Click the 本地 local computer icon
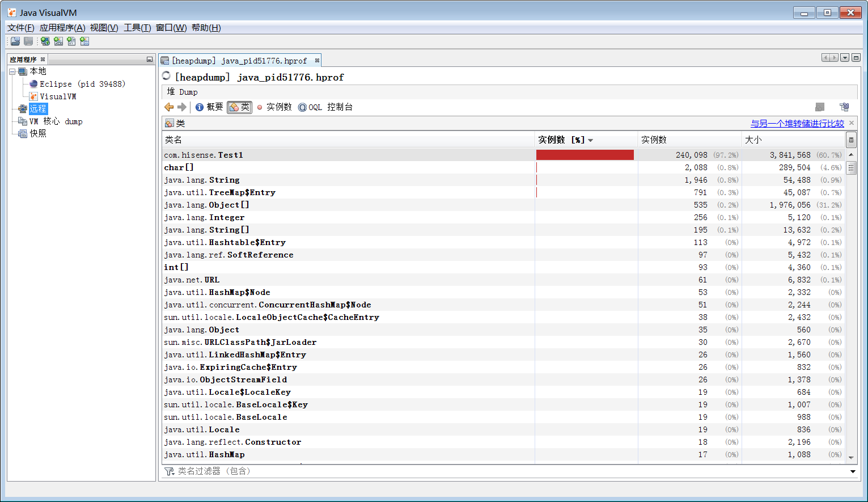 coord(23,71)
